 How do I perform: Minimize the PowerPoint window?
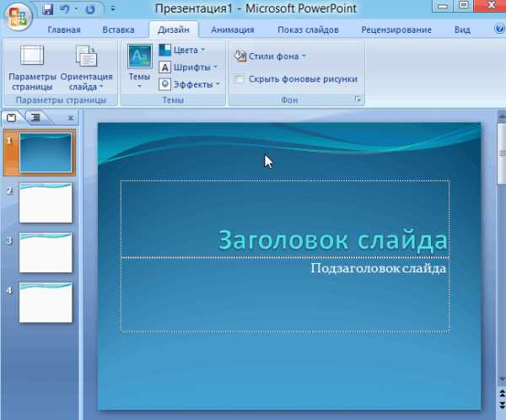tap(442, 6)
